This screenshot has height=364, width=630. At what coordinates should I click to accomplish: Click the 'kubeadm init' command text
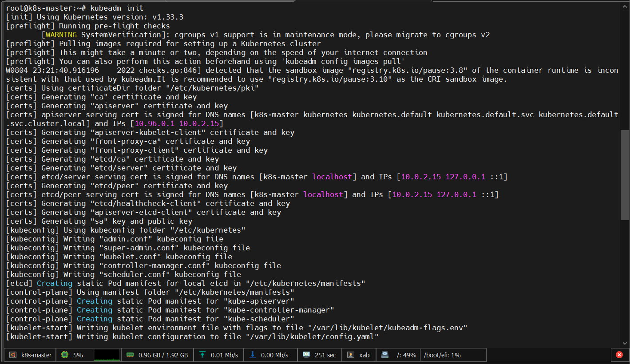pos(117,8)
